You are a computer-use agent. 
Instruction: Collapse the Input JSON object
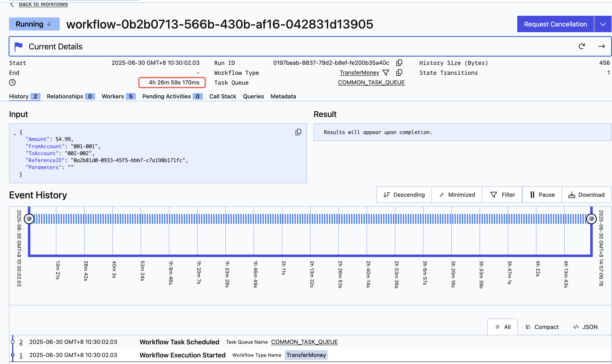point(15,134)
